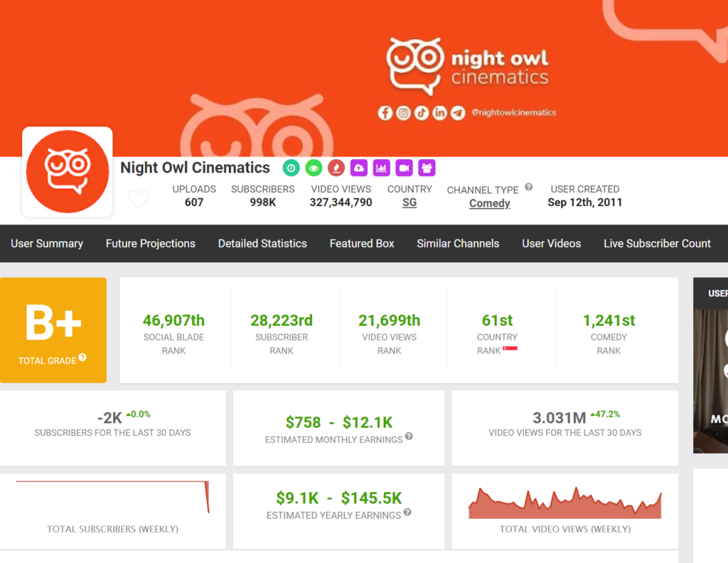The image size is (728, 563).
Task: Click the 998K subscribers value
Action: [x=263, y=203]
